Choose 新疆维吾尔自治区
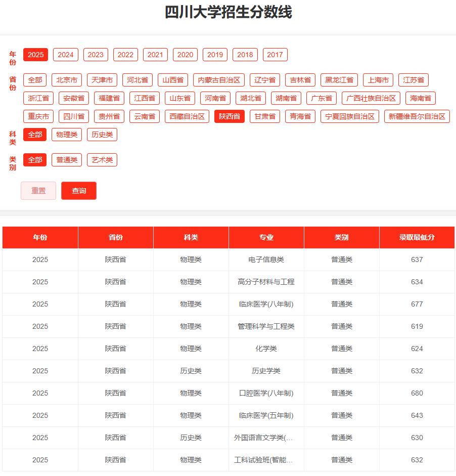This screenshot has width=456, height=476. [x=417, y=116]
